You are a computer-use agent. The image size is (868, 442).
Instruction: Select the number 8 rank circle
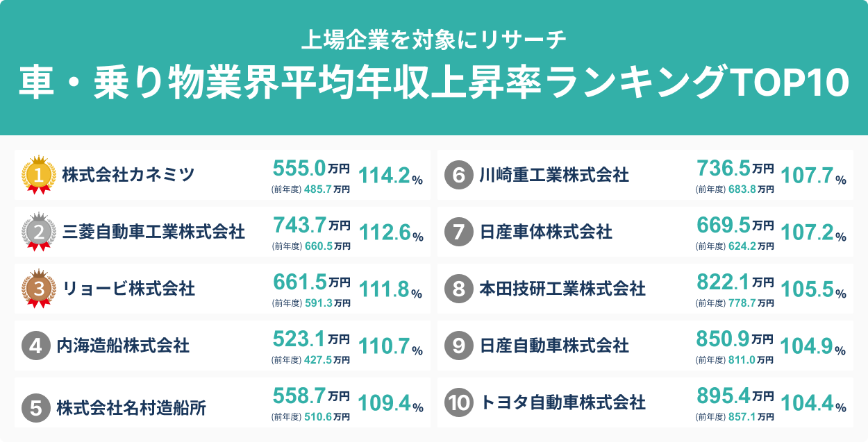coord(458,289)
